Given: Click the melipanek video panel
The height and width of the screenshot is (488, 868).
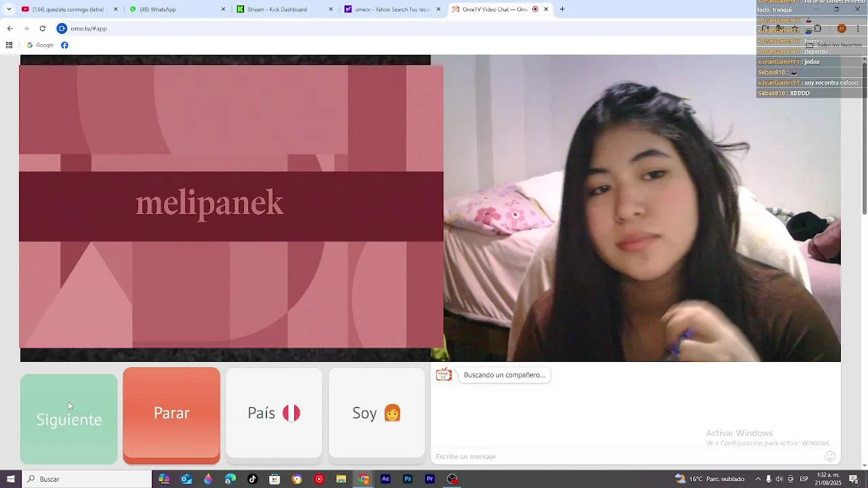Looking at the screenshot, I should pos(231,206).
